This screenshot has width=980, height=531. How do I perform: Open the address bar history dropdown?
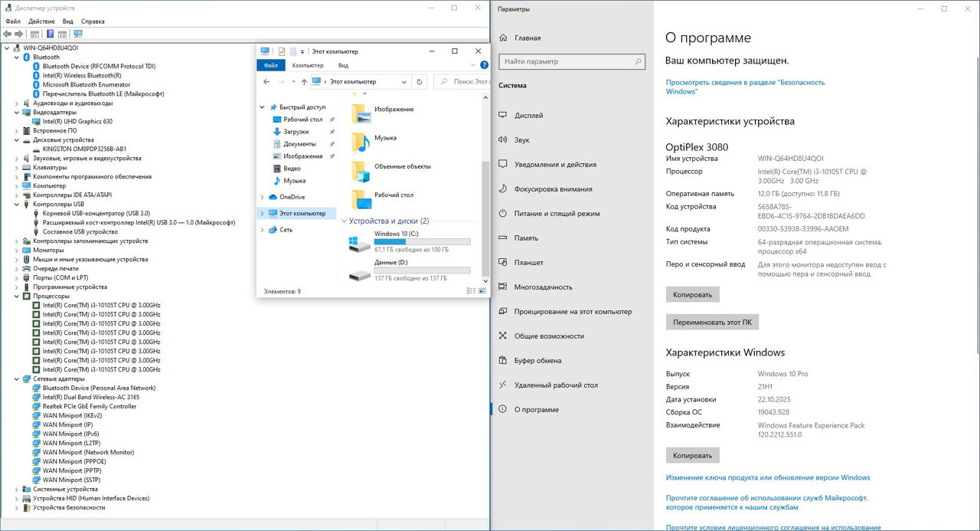404,81
